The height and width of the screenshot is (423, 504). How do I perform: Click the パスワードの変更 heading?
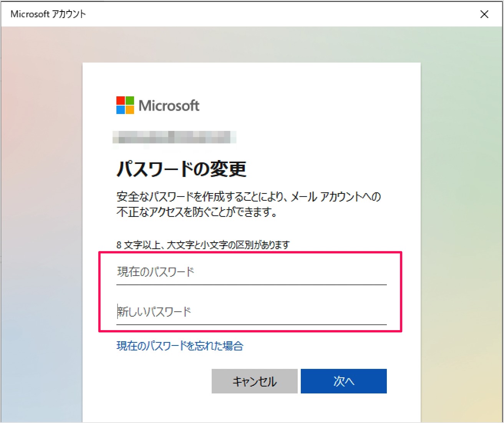(x=182, y=168)
